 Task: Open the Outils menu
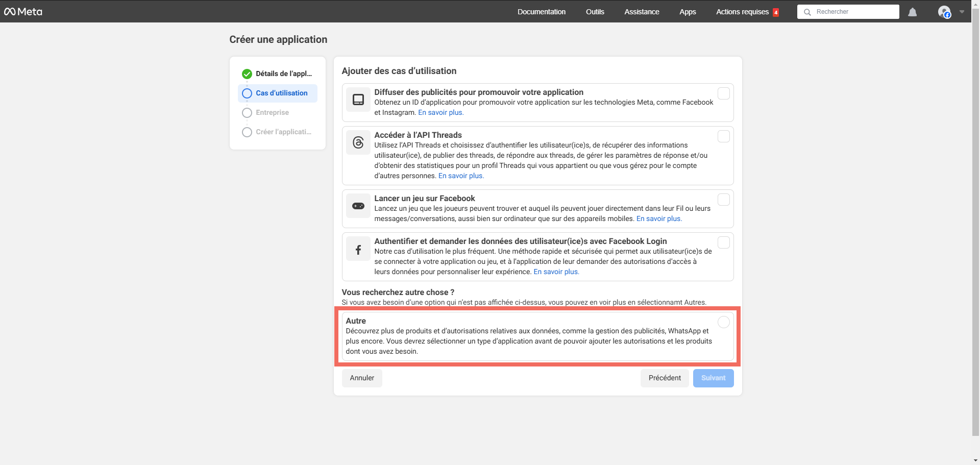[595, 12]
